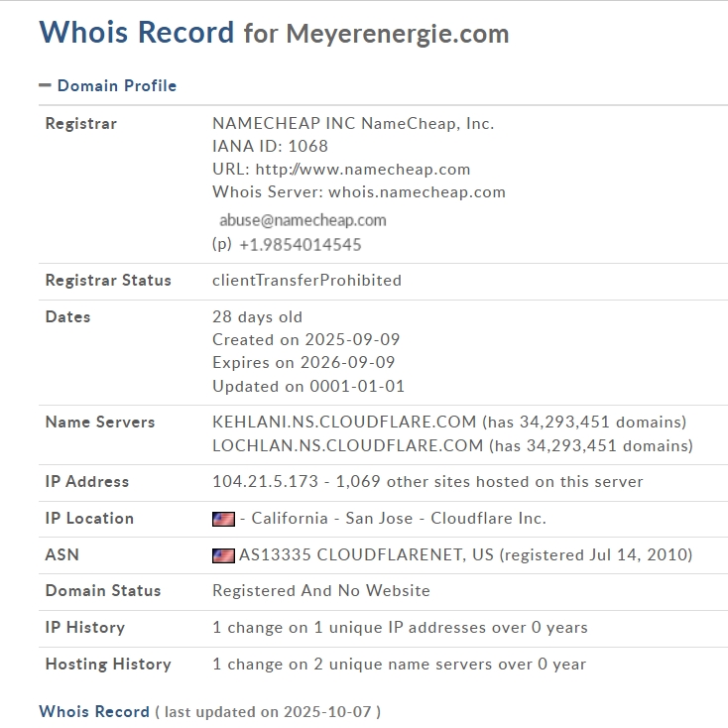This screenshot has height=728, width=728.
Task: Click the IP address 104.21.5.173
Action: [x=265, y=482]
